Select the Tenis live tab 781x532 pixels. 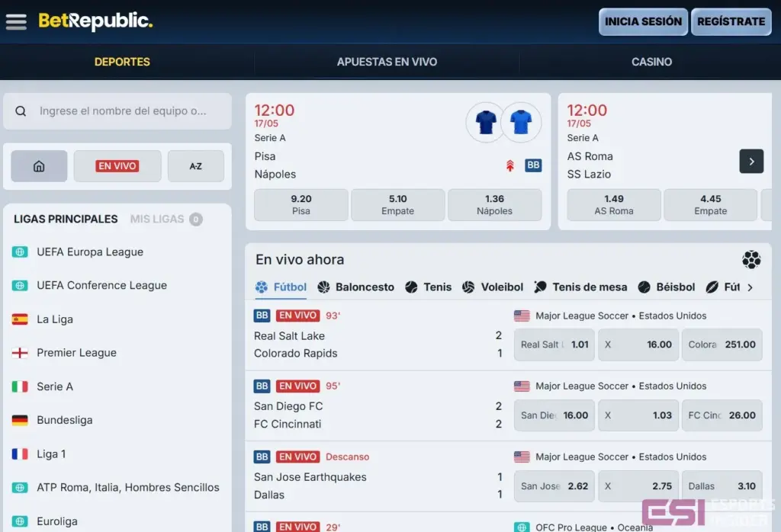(429, 287)
